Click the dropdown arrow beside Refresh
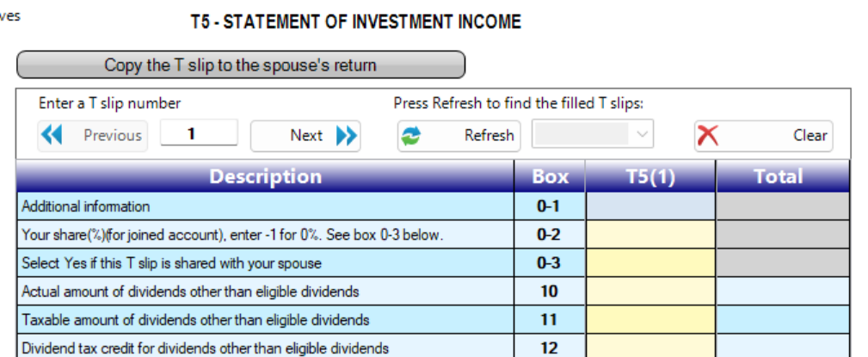The height and width of the screenshot is (357, 868). pyautogui.click(x=642, y=134)
